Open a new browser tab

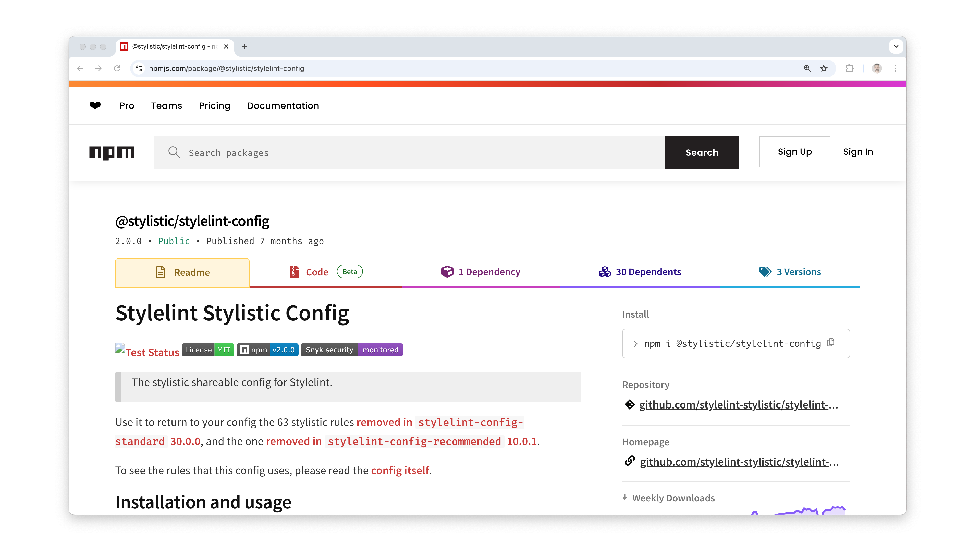point(245,46)
